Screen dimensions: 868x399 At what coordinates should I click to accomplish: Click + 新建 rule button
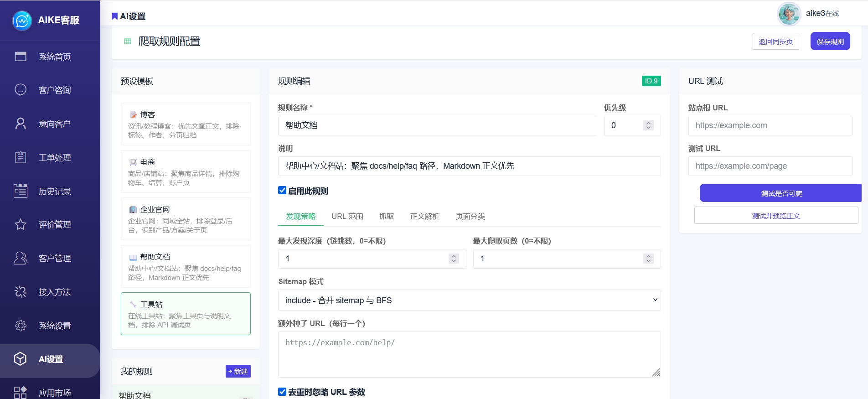coord(238,371)
